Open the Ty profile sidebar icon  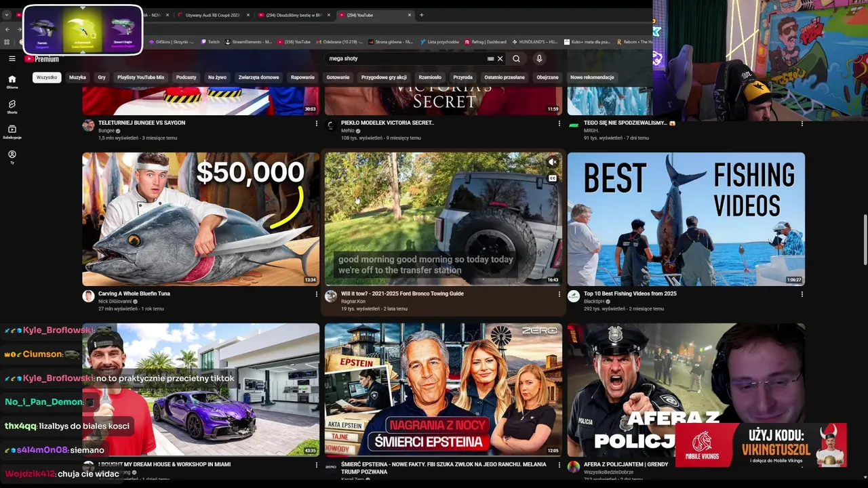(x=12, y=157)
